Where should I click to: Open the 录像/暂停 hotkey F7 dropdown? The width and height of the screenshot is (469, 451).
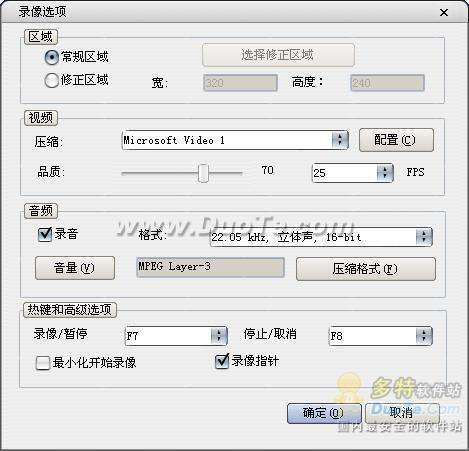click(x=176, y=336)
